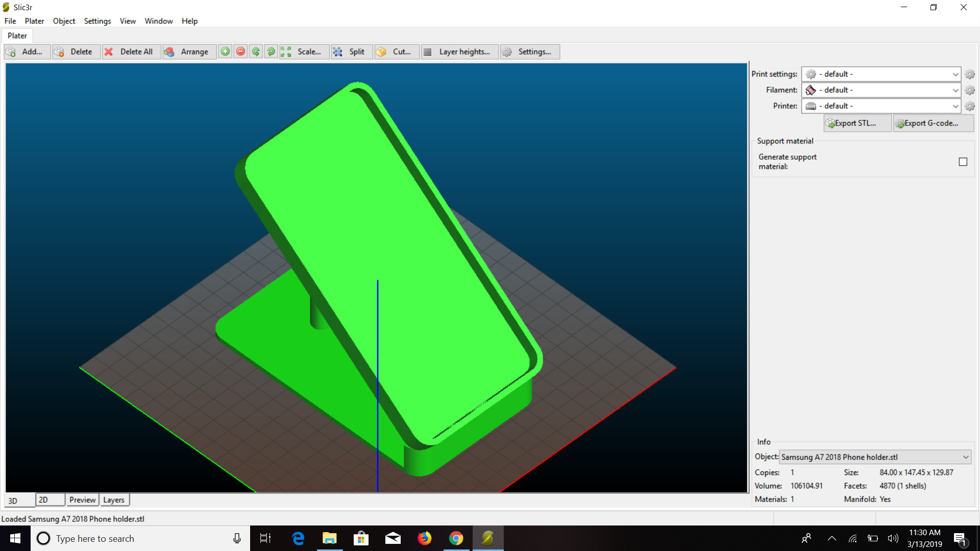Open the Plater menu
The height and width of the screenshot is (551, 980).
click(34, 21)
